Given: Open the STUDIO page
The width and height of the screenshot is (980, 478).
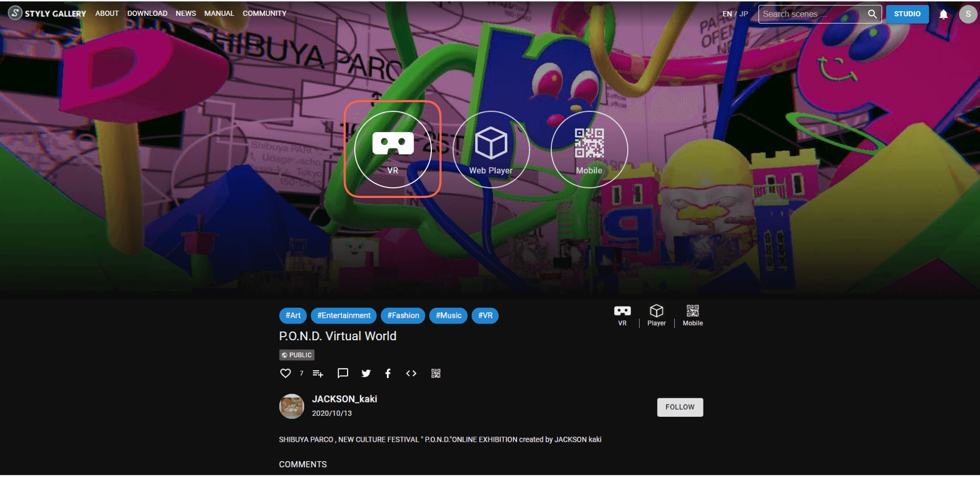Looking at the screenshot, I should point(907,14).
